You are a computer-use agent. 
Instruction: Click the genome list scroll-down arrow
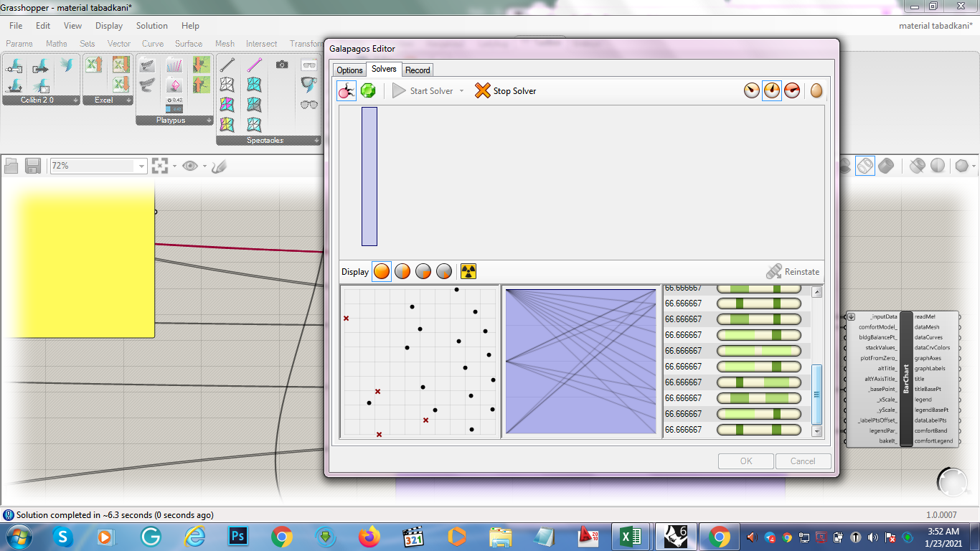pos(816,431)
